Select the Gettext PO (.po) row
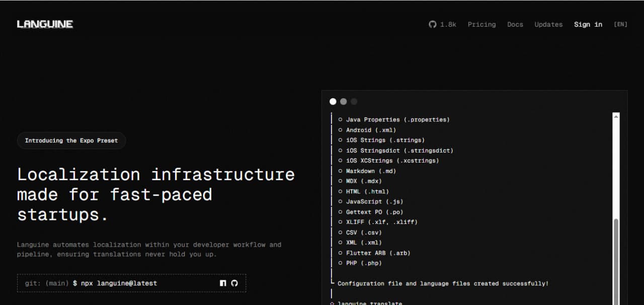This screenshot has height=305, width=644. (370, 212)
